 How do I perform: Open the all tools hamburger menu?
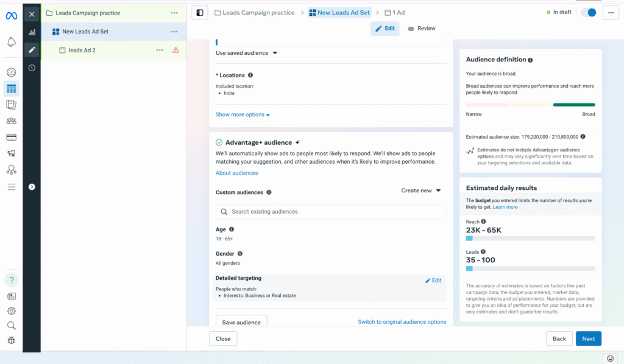tap(11, 187)
